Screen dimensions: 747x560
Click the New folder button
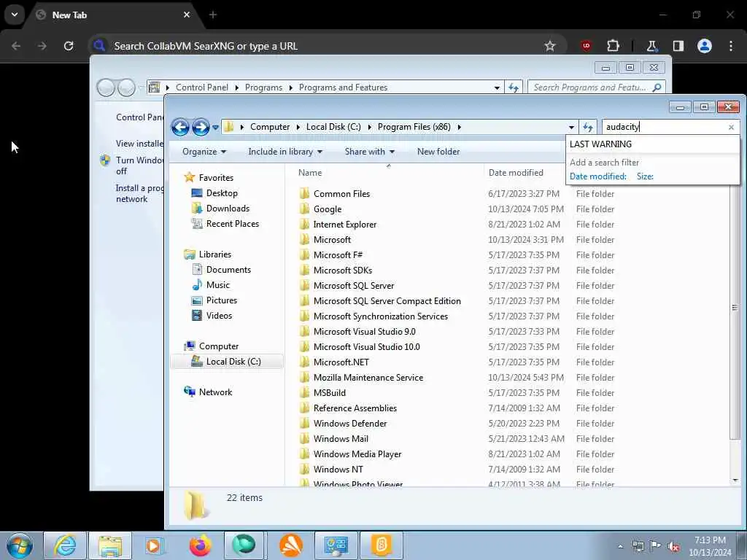coord(438,152)
